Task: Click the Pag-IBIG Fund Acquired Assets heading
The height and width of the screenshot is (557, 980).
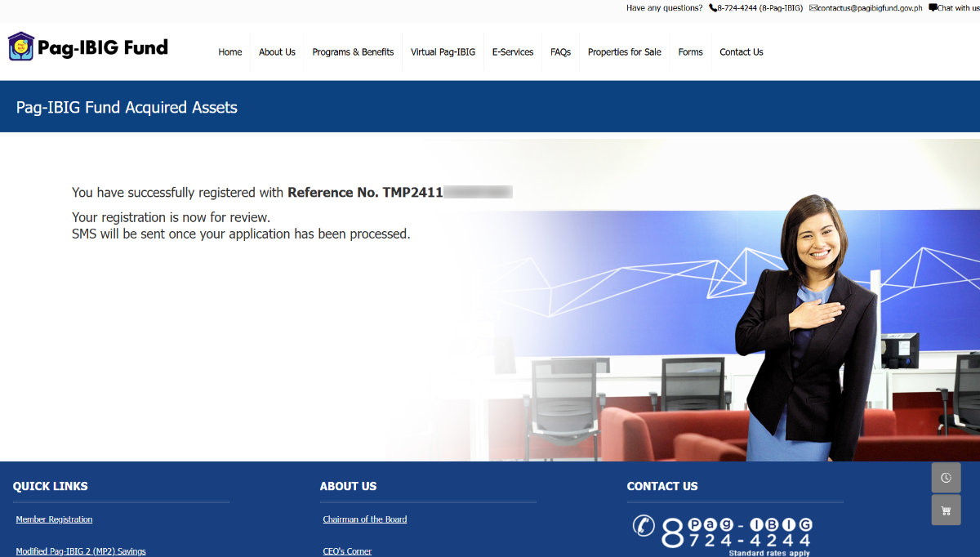Action: [x=127, y=107]
